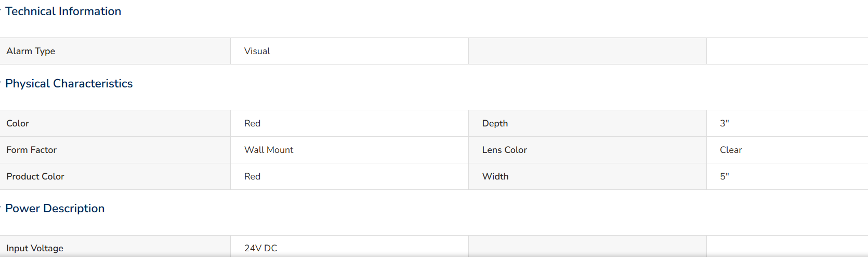Click the Clear lens color value
868x257 pixels.
tap(731, 150)
